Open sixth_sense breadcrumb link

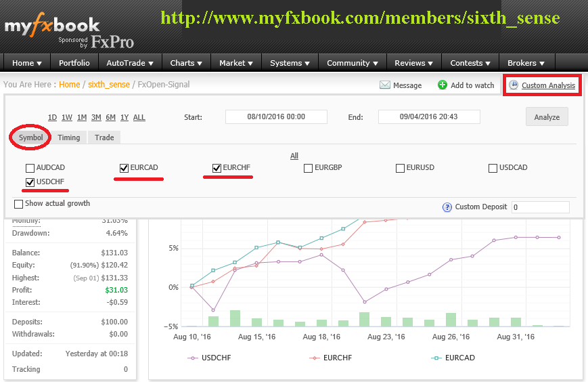coord(109,85)
